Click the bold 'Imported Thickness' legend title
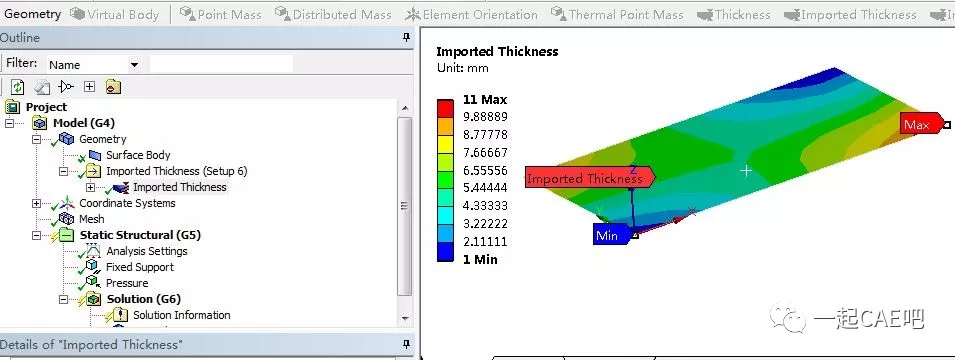The width and height of the screenshot is (955, 360). click(x=498, y=51)
